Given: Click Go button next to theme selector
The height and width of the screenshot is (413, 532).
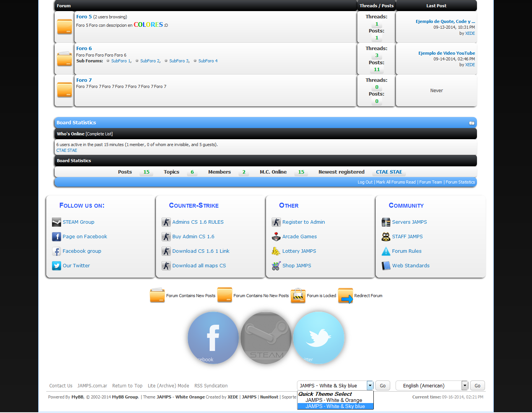Looking at the screenshot, I should (383, 385).
